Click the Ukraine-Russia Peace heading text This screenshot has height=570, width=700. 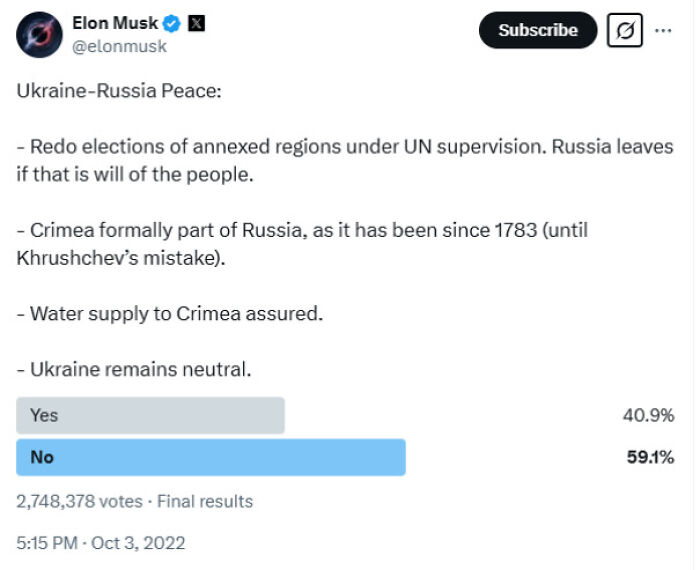tap(118, 91)
